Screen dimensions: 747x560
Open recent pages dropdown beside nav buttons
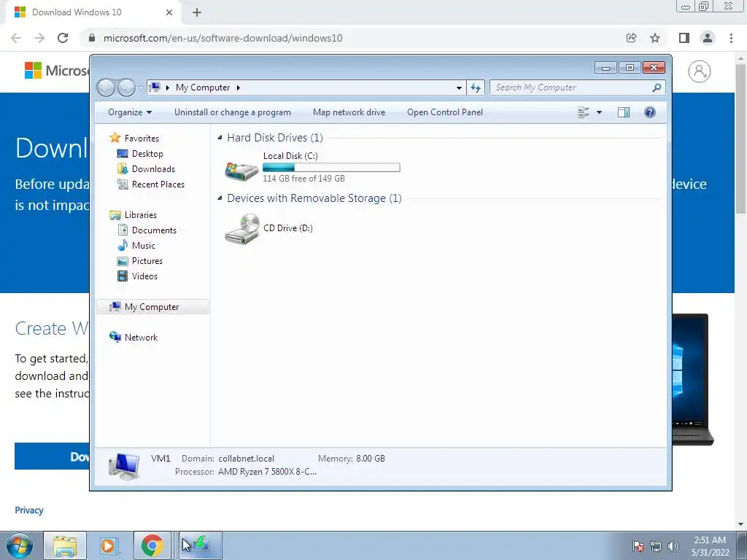pyautogui.click(x=141, y=88)
